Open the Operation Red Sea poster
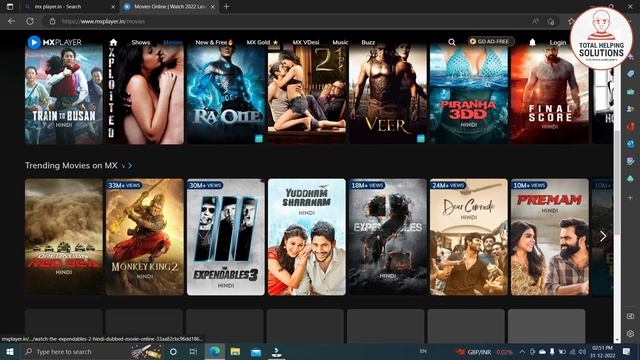Screen dimensions: 640x360 [x=64, y=237]
